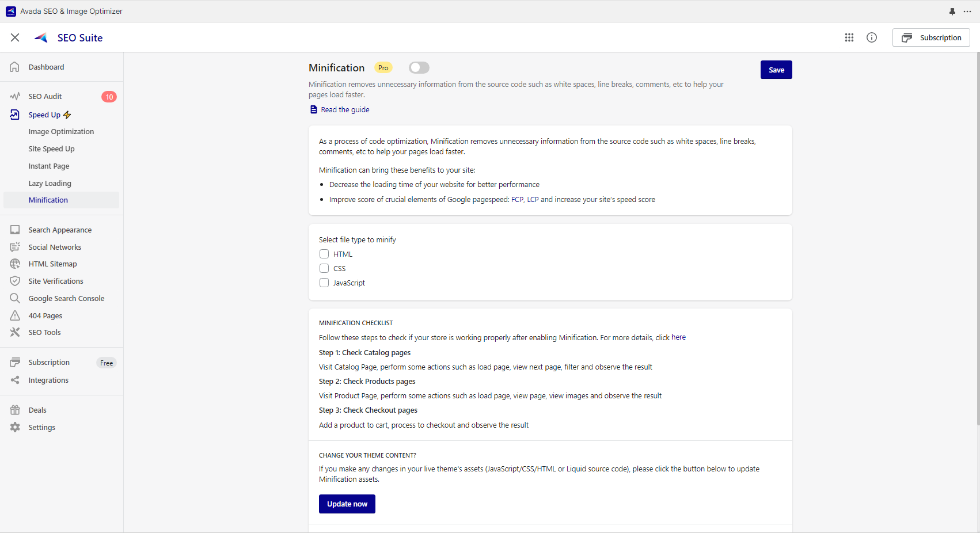
Task: Check the CSS file type checkbox
Action: [x=324, y=268]
